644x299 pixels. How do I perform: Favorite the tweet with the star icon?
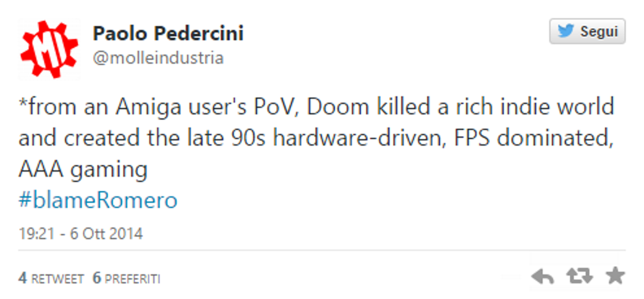pyautogui.click(x=615, y=277)
